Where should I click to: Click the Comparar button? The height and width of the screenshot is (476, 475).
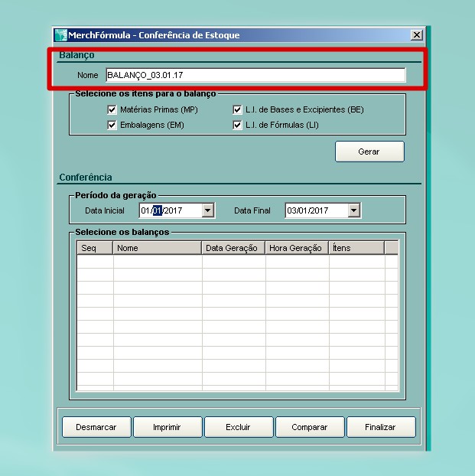pos(309,427)
